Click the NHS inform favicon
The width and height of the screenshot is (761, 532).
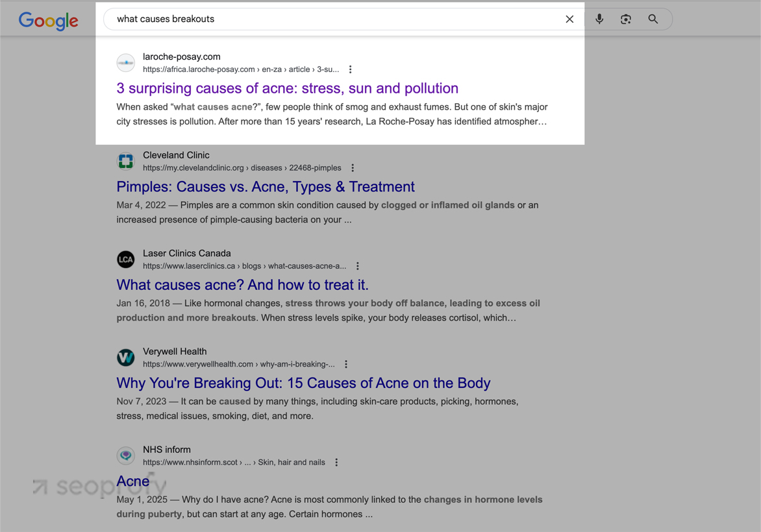[126, 455]
